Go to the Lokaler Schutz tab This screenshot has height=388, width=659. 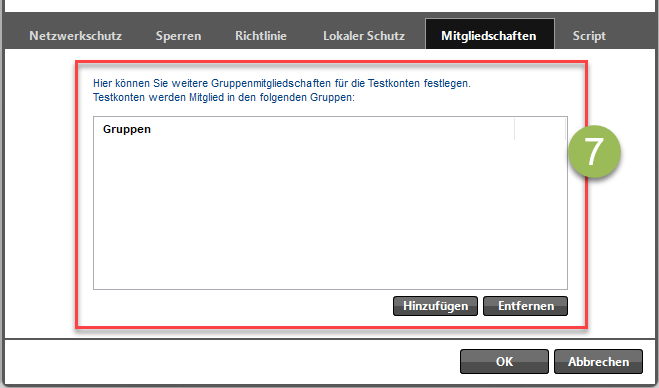click(364, 36)
